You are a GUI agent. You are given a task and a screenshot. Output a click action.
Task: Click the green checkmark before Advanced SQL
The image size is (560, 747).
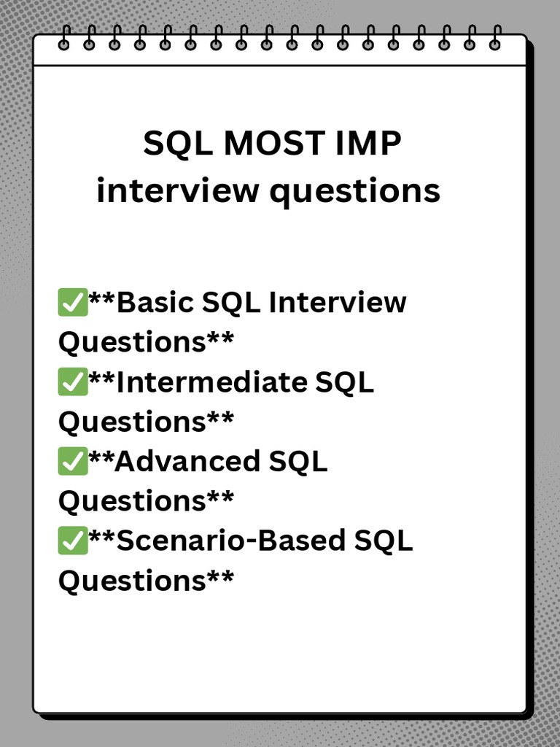coord(72,462)
